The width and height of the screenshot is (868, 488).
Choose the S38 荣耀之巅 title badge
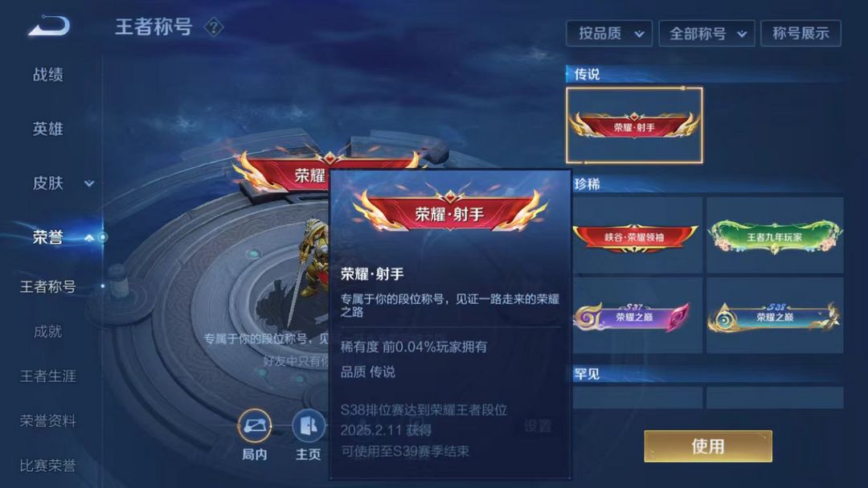tap(775, 316)
